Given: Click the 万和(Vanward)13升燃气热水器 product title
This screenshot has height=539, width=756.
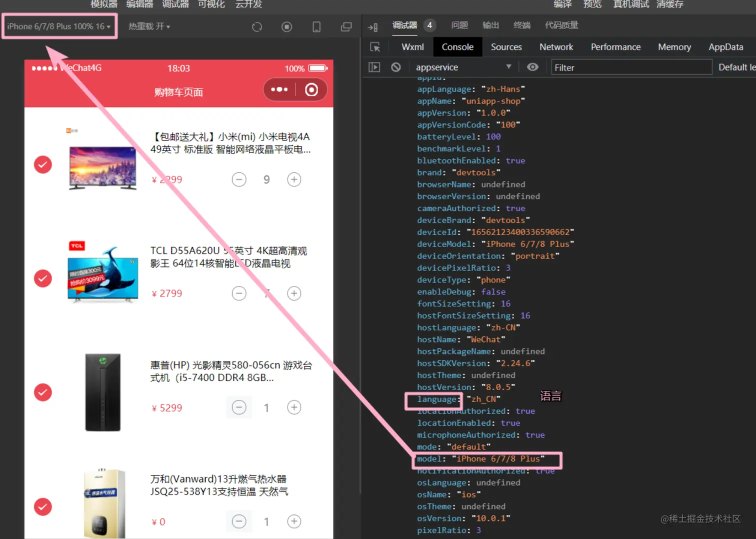Looking at the screenshot, I should click(x=219, y=485).
